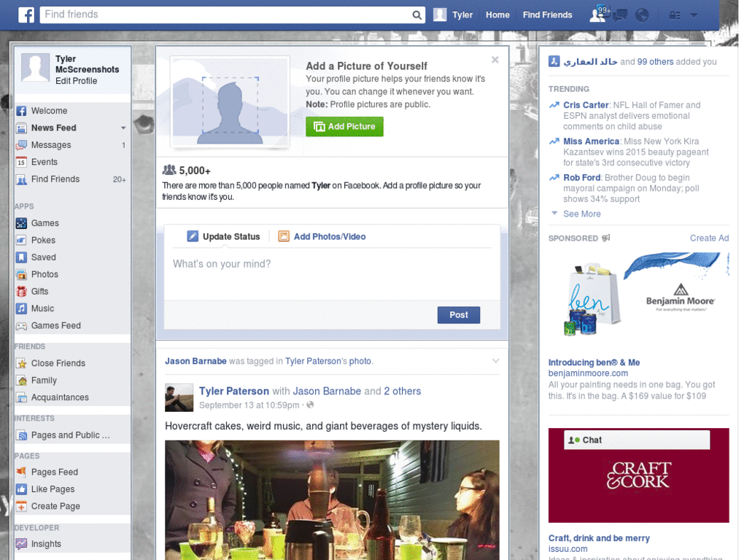Image resolution: width=747 pixels, height=560 pixels.
Task: Click the Pages and Public icon
Action: pos(21,435)
